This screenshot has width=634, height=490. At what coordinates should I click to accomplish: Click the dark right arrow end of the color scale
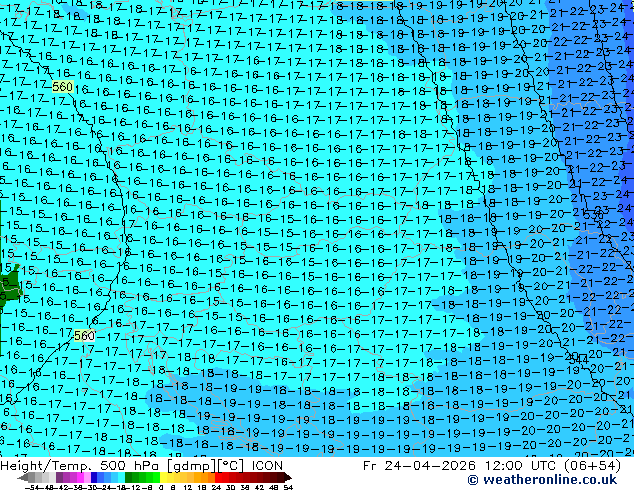[x=288, y=478]
